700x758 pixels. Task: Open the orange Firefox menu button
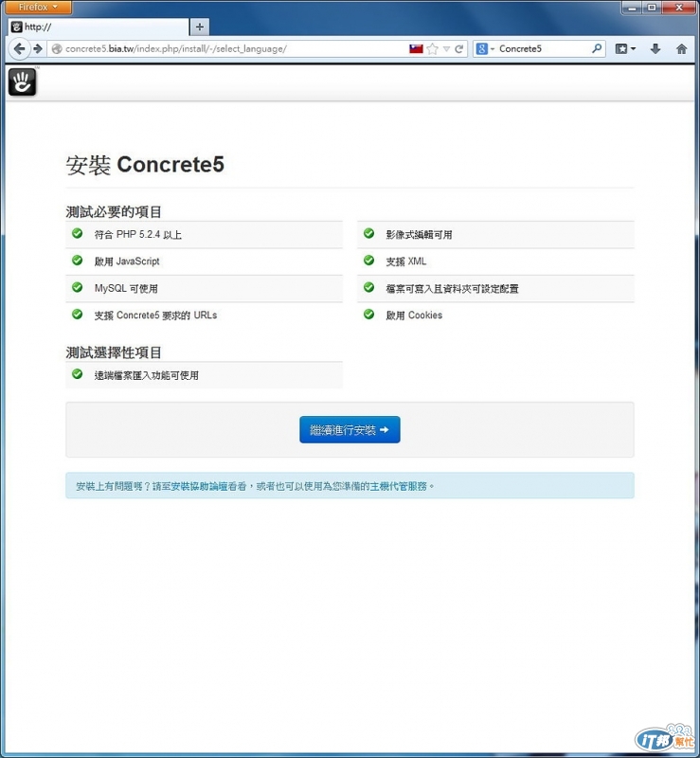pyautogui.click(x=38, y=7)
